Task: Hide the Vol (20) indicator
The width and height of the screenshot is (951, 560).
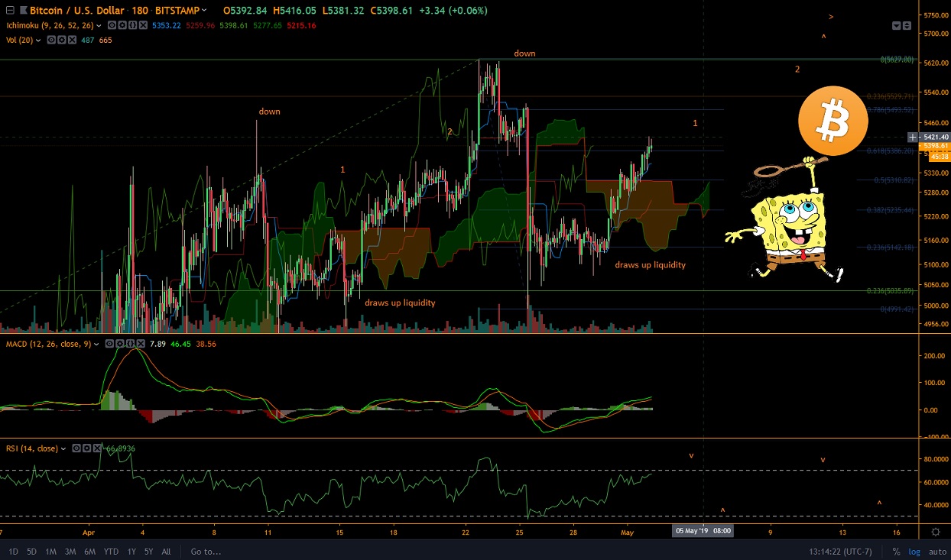Action: tap(52, 40)
